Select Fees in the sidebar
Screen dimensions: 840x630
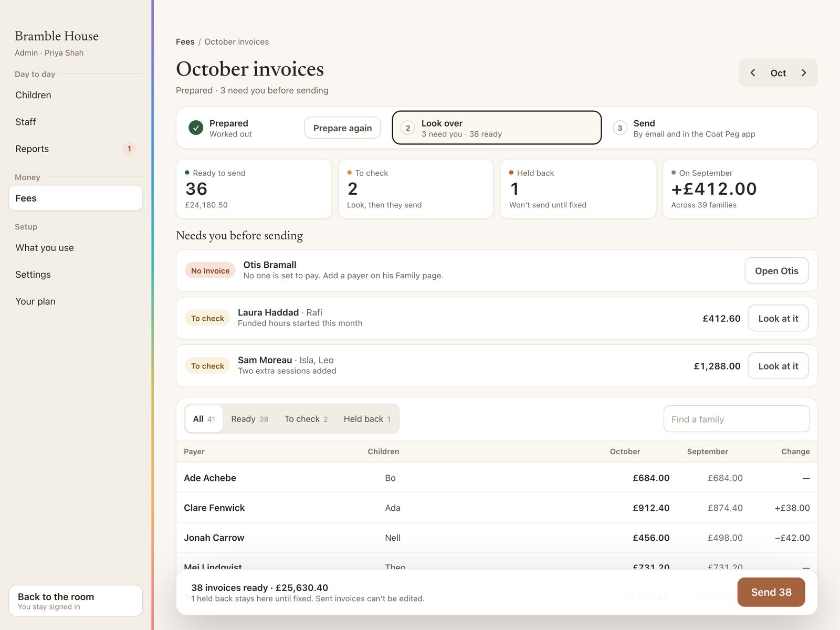(76, 198)
